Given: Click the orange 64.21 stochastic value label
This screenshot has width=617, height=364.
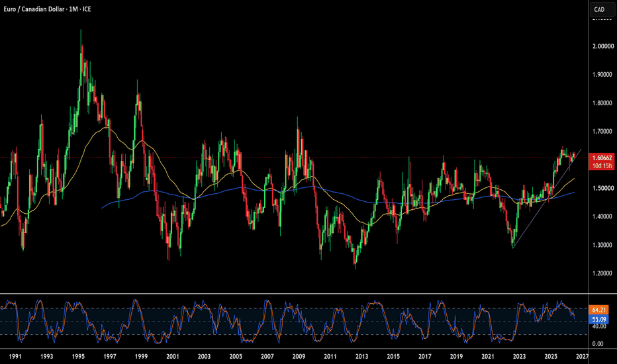Looking at the screenshot, I should pyautogui.click(x=598, y=310).
